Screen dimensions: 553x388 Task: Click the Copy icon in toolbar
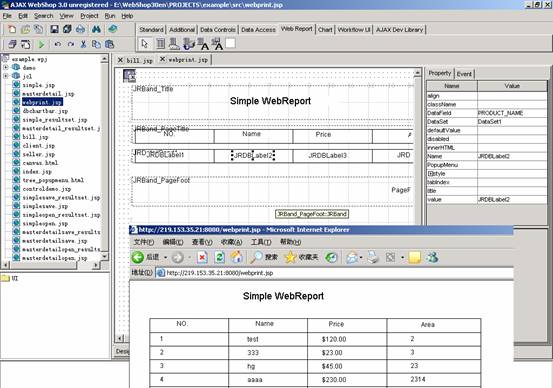(x=96, y=44)
